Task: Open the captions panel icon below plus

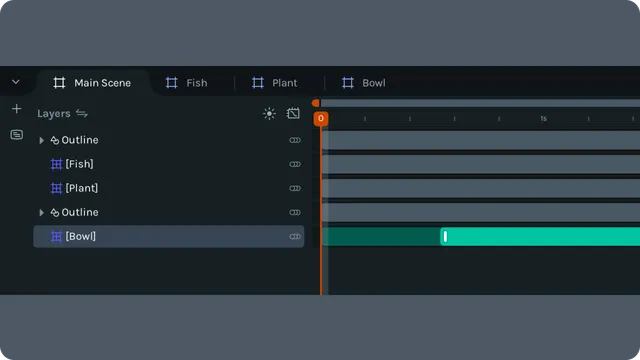Action: pos(17,135)
